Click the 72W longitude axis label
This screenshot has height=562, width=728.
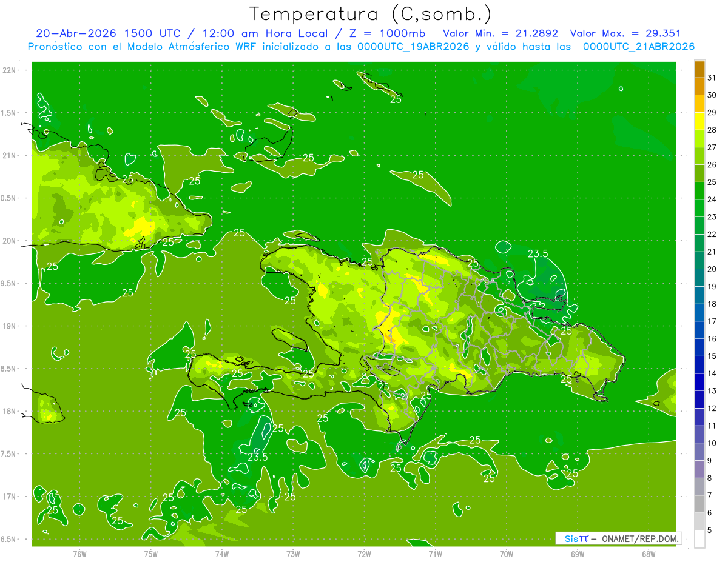(x=364, y=554)
